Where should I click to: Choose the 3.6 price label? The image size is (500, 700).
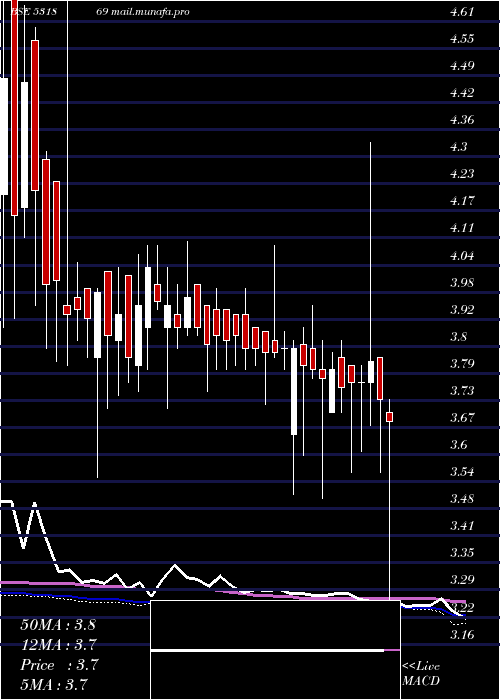pyautogui.click(x=458, y=445)
